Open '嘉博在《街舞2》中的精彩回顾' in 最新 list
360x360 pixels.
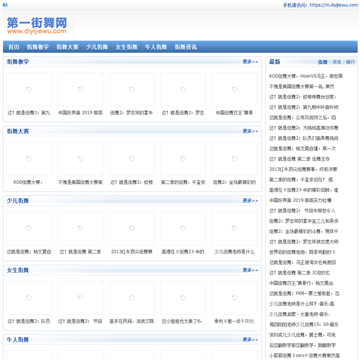[303, 190]
